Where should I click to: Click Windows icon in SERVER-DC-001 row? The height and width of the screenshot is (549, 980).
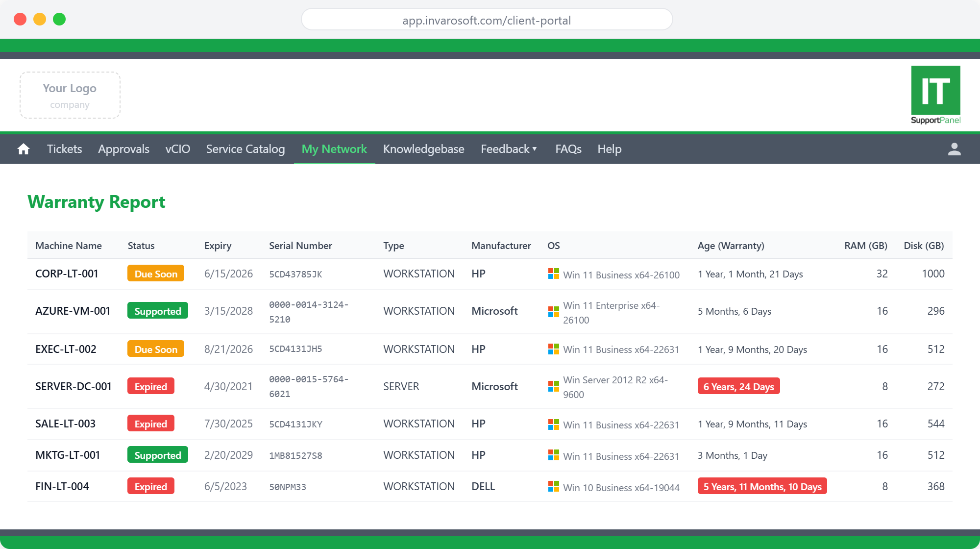[x=554, y=386]
